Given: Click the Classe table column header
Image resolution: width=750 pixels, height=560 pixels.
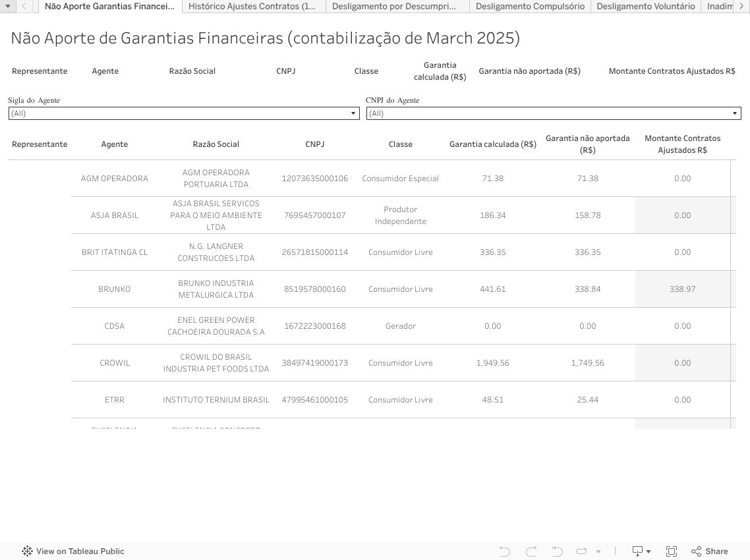Looking at the screenshot, I should (400, 144).
